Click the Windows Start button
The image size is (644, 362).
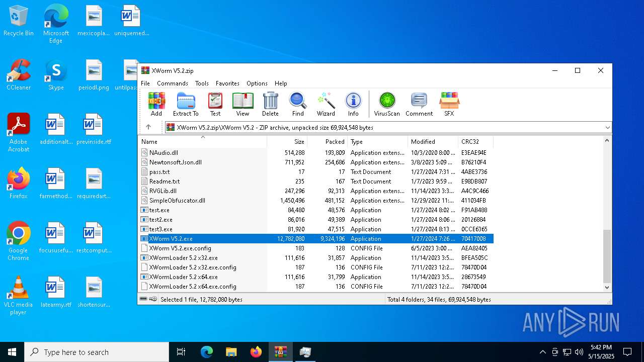pyautogui.click(x=12, y=352)
